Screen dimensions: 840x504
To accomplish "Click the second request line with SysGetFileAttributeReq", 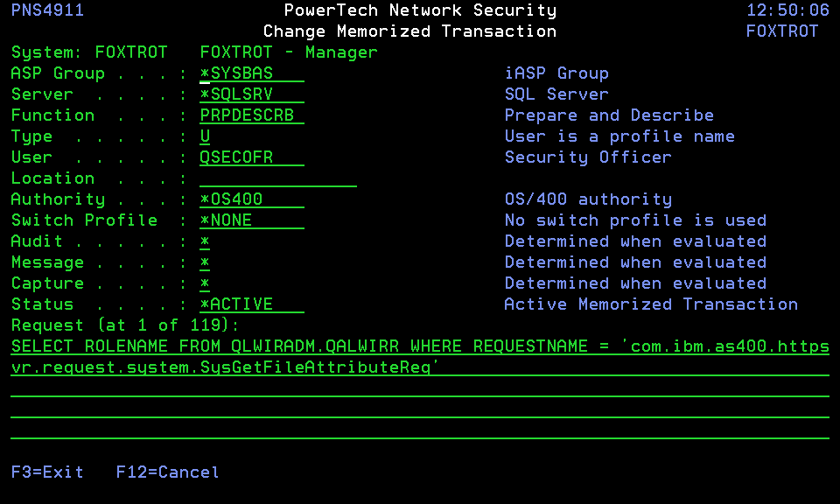I will tap(420, 367).
